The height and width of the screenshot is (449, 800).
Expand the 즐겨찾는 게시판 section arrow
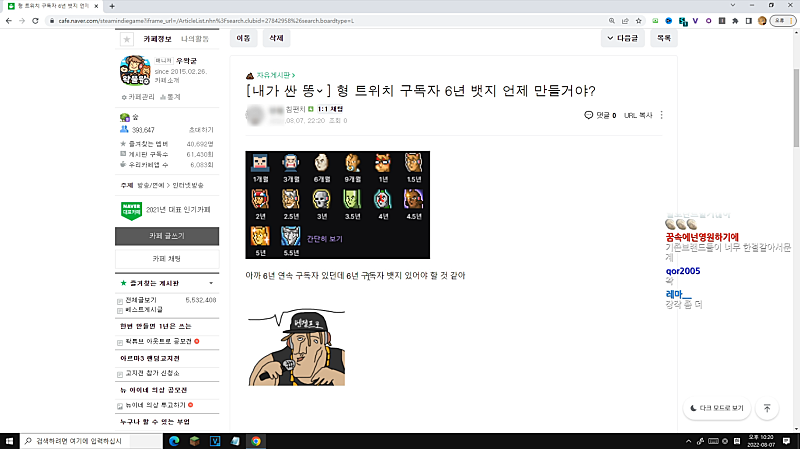pyautogui.click(x=210, y=284)
